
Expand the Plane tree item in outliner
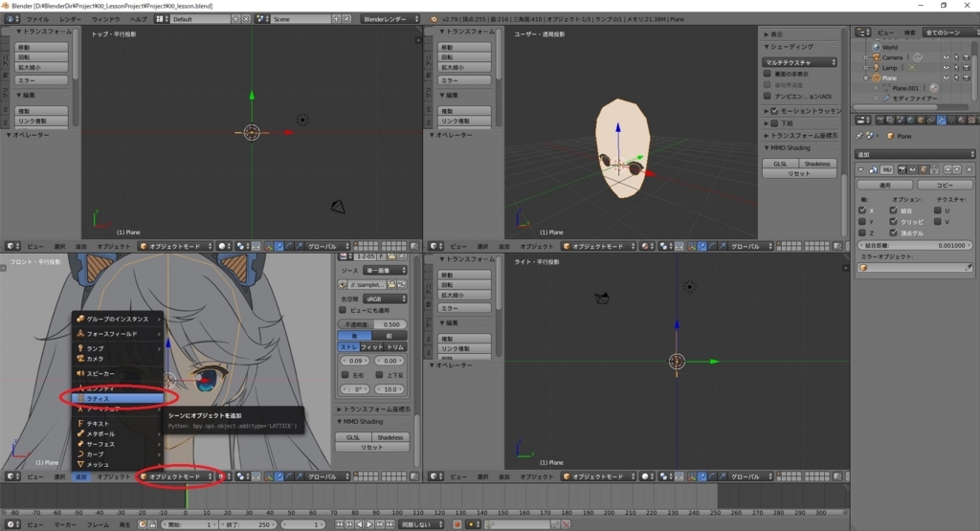point(865,77)
